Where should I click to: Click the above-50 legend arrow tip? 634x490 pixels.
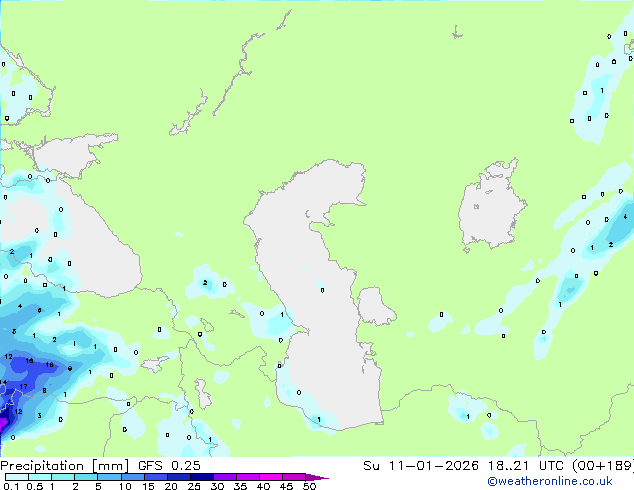pyautogui.click(x=317, y=477)
